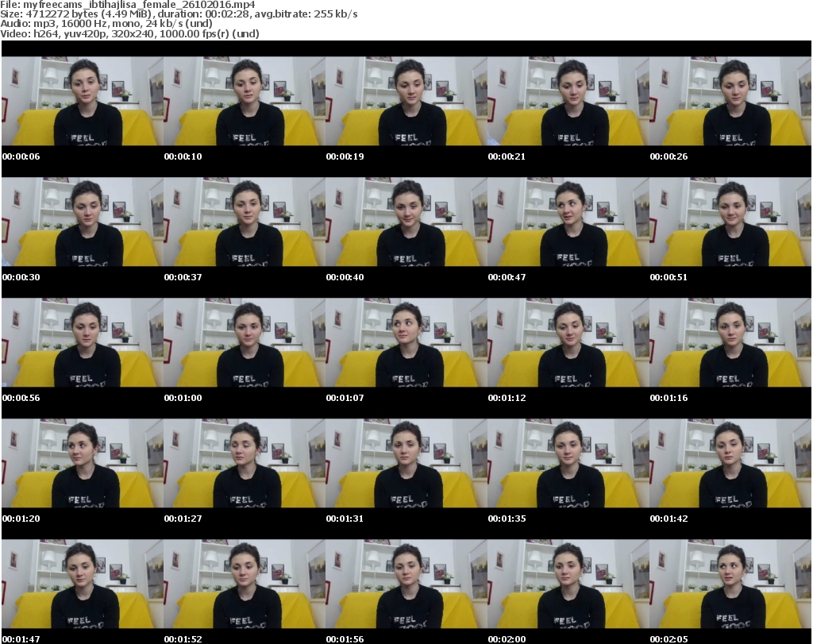Choose the frame above timestamp 00:01:52
Viewport: 813px width, 644px height.
tap(245, 584)
